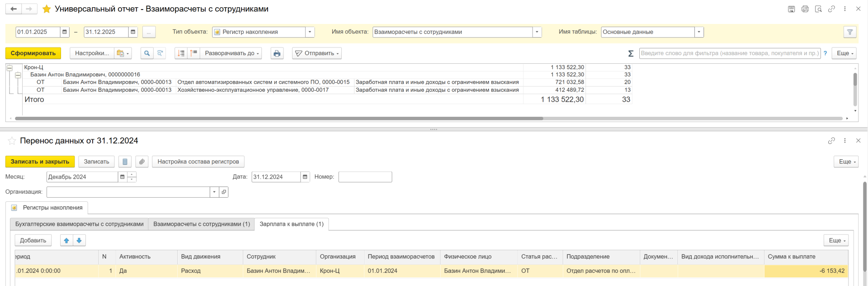Screen dimensions: 868x286
Task: Collapse the Крон-Ц group in report
Action: pos(9,68)
